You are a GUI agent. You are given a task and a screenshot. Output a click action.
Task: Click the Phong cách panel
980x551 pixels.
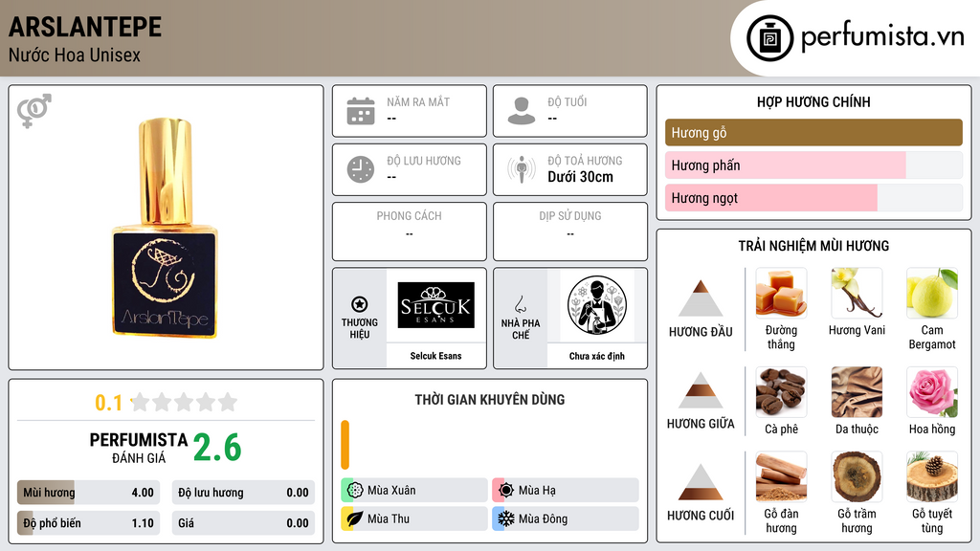tap(410, 231)
